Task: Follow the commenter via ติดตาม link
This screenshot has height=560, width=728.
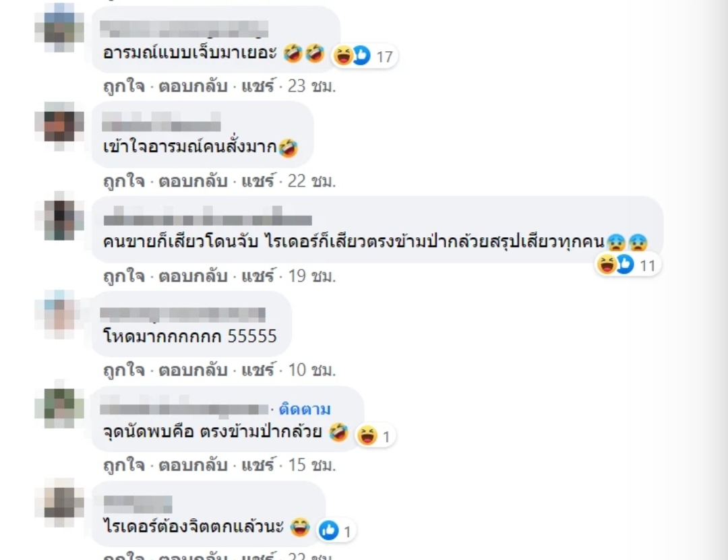Action: point(305,409)
